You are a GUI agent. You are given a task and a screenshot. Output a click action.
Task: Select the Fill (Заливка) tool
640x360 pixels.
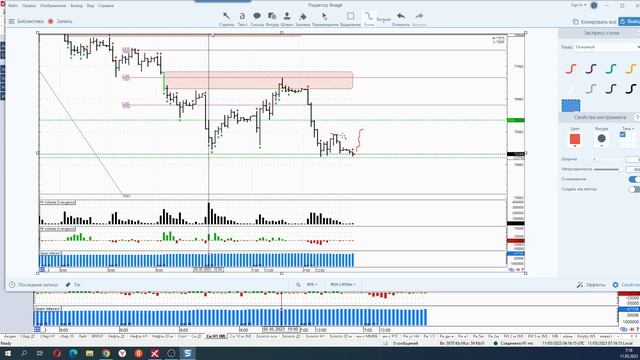click(x=302, y=19)
